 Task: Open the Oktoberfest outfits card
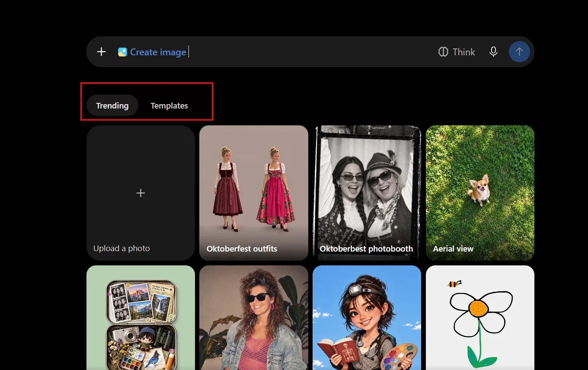[x=254, y=193]
